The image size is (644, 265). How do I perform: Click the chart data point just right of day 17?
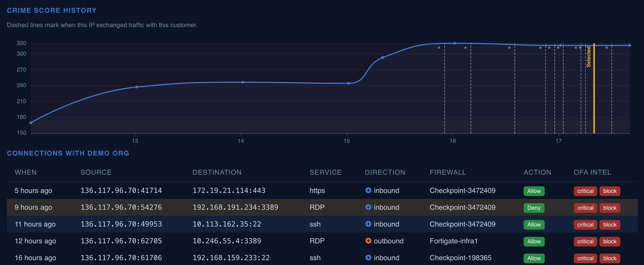(560, 45)
